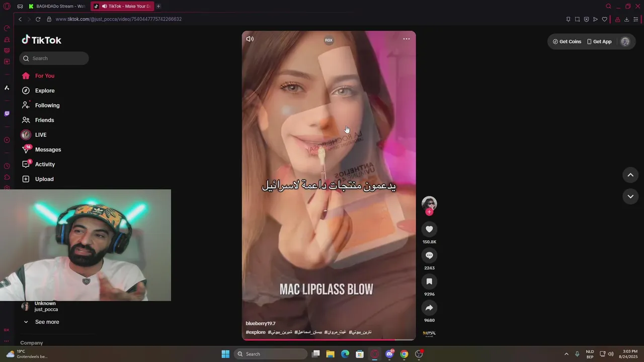Open Messages with 16 unread
Screen dimensions: 644x362
point(41,150)
